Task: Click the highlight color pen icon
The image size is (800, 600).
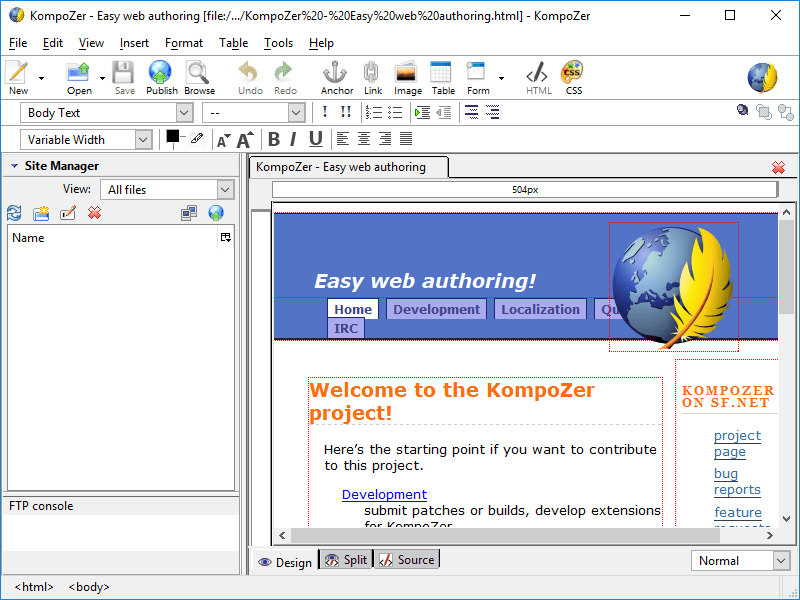Action: [197, 138]
